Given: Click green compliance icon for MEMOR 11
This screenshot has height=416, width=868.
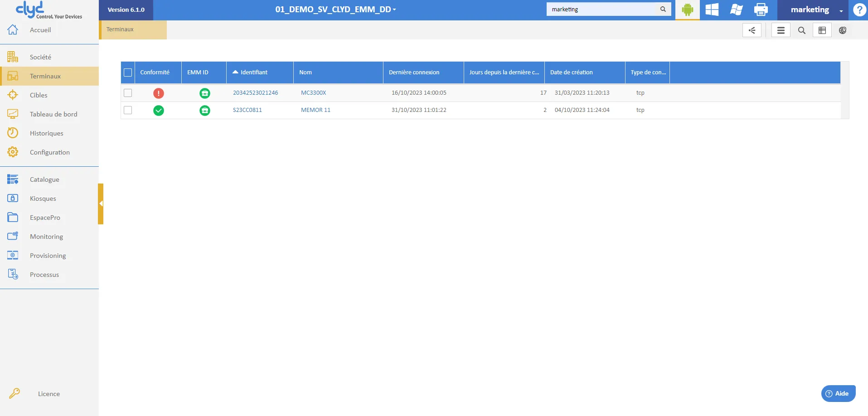Looking at the screenshot, I should (x=159, y=111).
